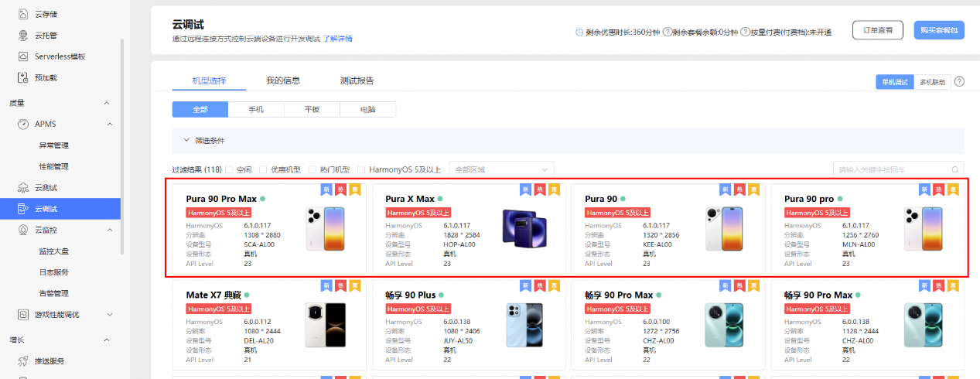The image size is (980, 379).
Task: Click the 云托管 icon in sidebar
Action: point(23,36)
